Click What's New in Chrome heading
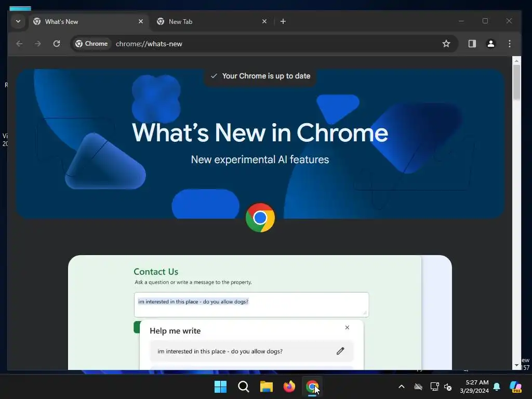This screenshot has height=399, width=532. click(x=260, y=132)
